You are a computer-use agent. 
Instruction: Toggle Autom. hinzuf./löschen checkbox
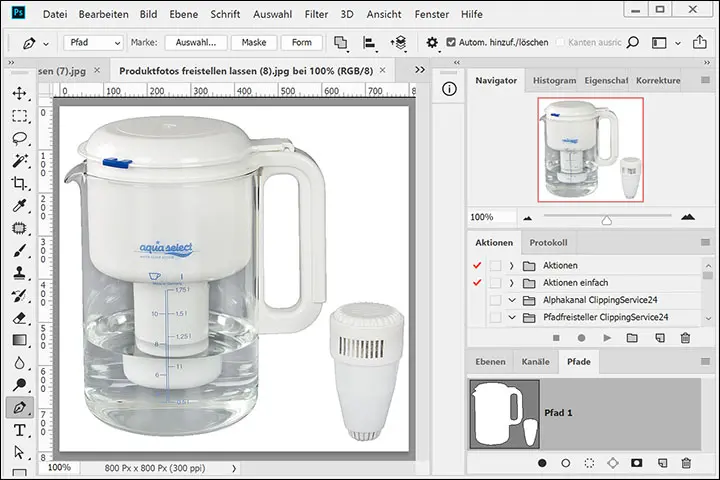[450, 43]
